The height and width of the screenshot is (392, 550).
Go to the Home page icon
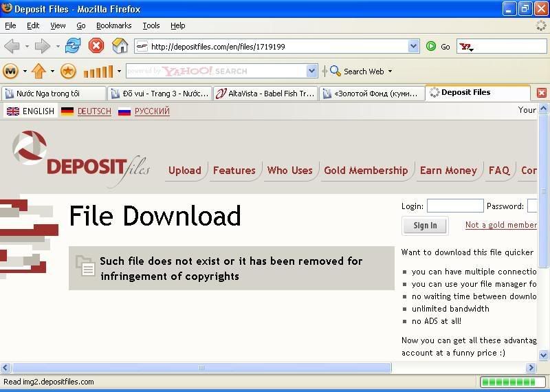(120, 46)
